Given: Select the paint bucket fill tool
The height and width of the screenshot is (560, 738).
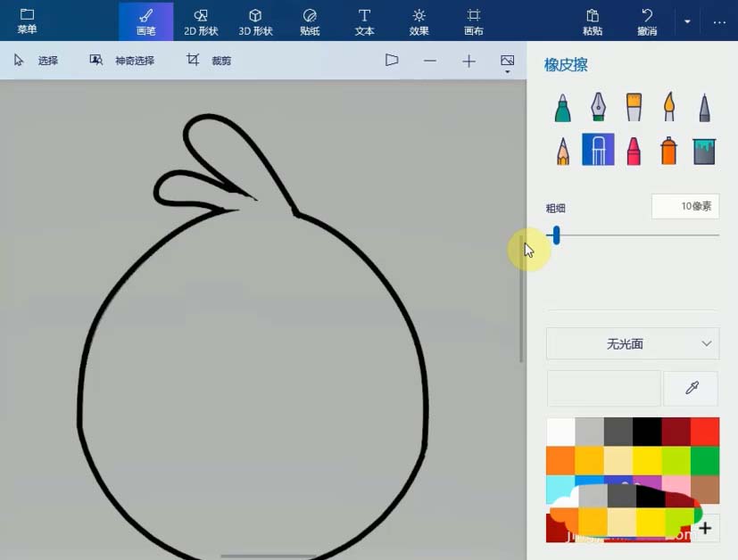Looking at the screenshot, I should click(704, 151).
